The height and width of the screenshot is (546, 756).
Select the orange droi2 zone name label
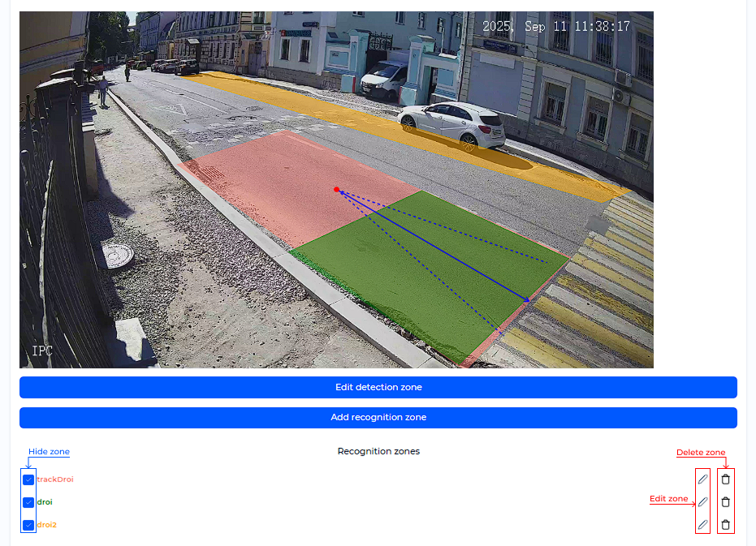pyautogui.click(x=47, y=525)
